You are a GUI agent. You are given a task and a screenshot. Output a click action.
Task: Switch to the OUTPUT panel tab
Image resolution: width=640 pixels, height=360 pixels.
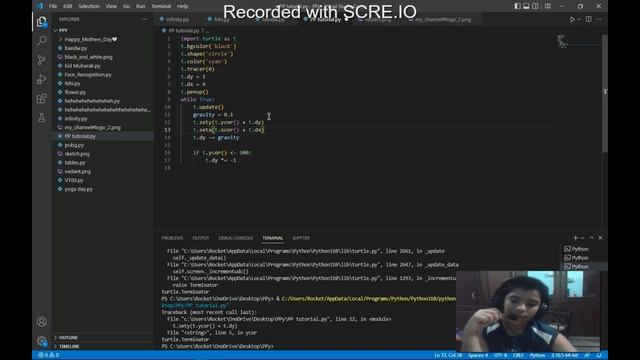(x=200, y=238)
